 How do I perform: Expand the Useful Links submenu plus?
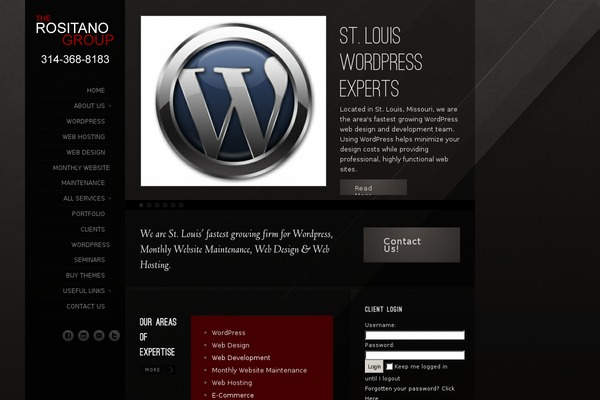tap(110, 291)
